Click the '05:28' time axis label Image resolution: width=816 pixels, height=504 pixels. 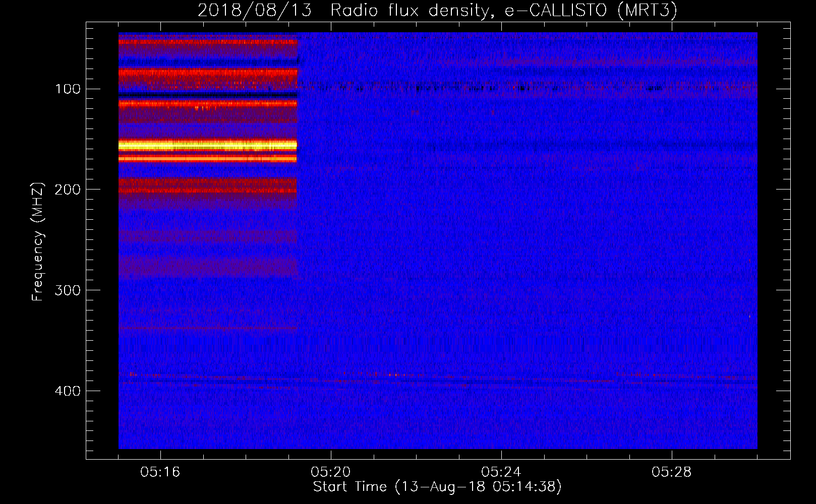point(672,472)
